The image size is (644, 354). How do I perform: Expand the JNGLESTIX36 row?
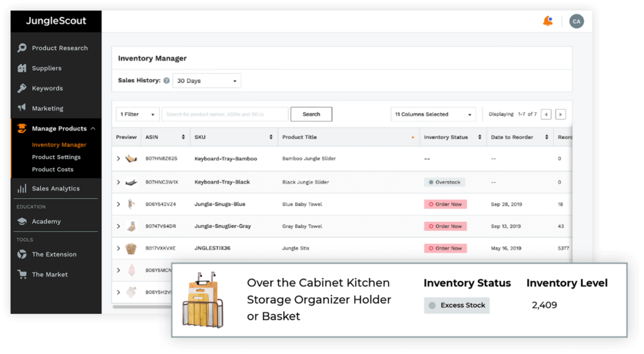pyautogui.click(x=118, y=248)
